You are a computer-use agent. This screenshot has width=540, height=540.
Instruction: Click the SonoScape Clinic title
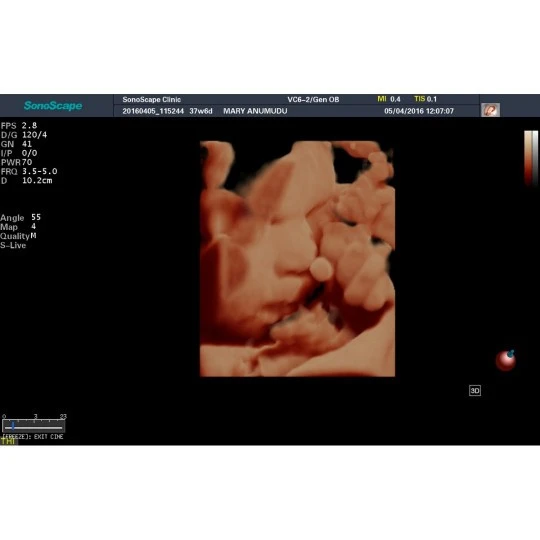pos(152,100)
